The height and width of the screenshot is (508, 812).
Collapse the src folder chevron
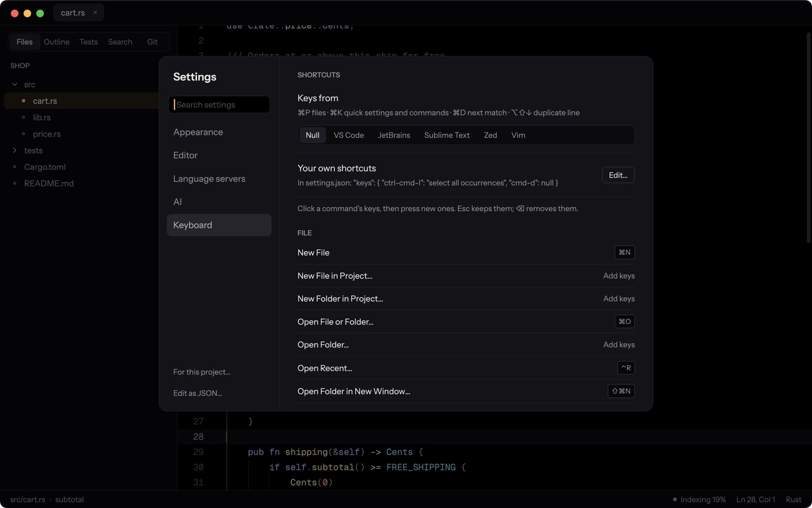[x=15, y=84]
